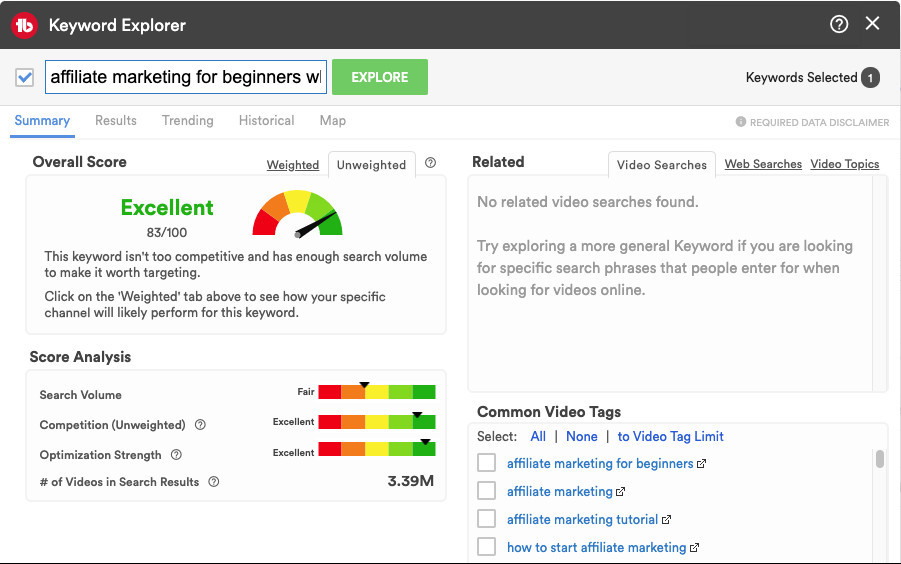Click the Score Analysis heading
Image resolution: width=901 pixels, height=564 pixels.
(80, 357)
